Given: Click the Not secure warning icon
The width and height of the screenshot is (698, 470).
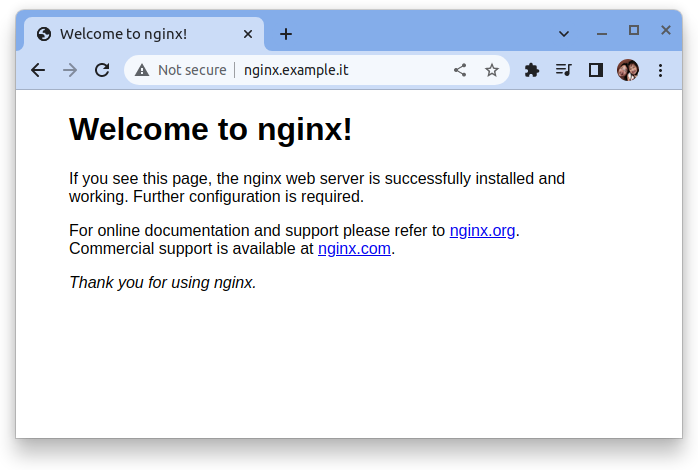Looking at the screenshot, I should 142,70.
